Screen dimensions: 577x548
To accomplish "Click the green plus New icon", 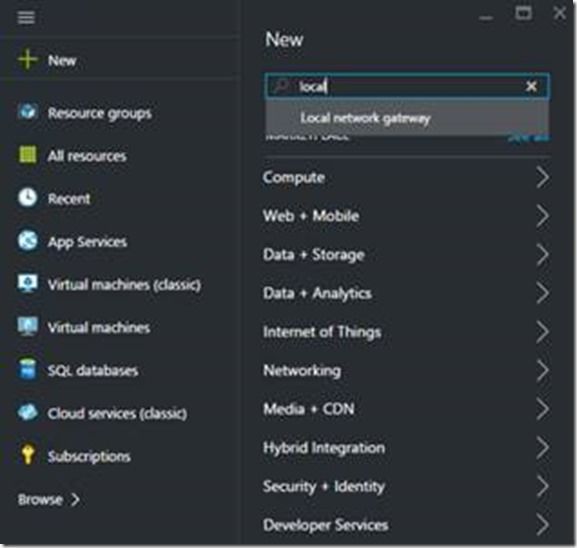I will point(27,60).
